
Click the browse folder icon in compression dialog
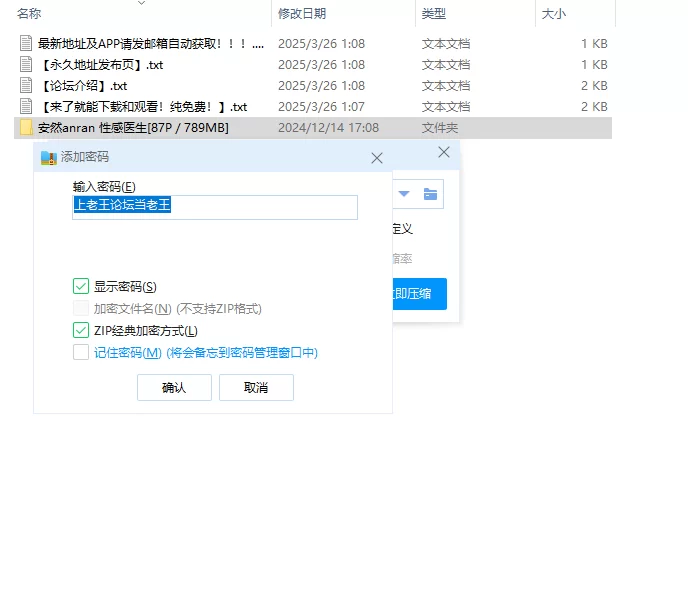coord(430,194)
